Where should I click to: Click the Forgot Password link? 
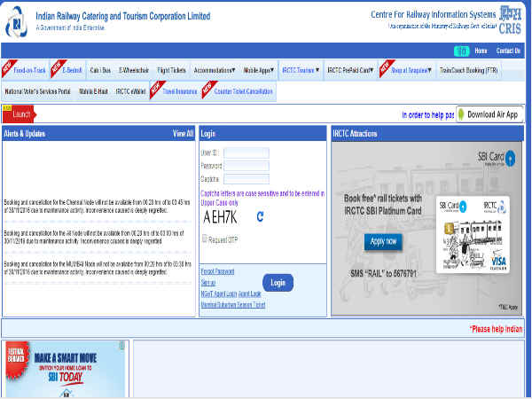217,272
